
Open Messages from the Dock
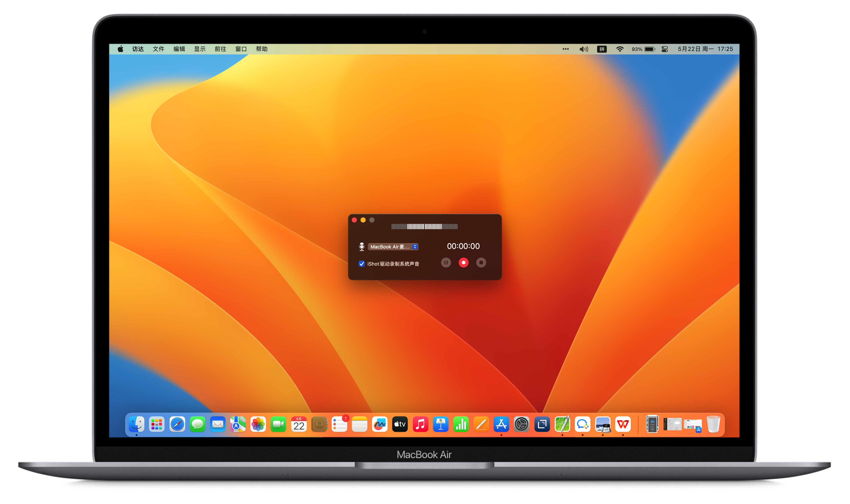click(x=197, y=424)
